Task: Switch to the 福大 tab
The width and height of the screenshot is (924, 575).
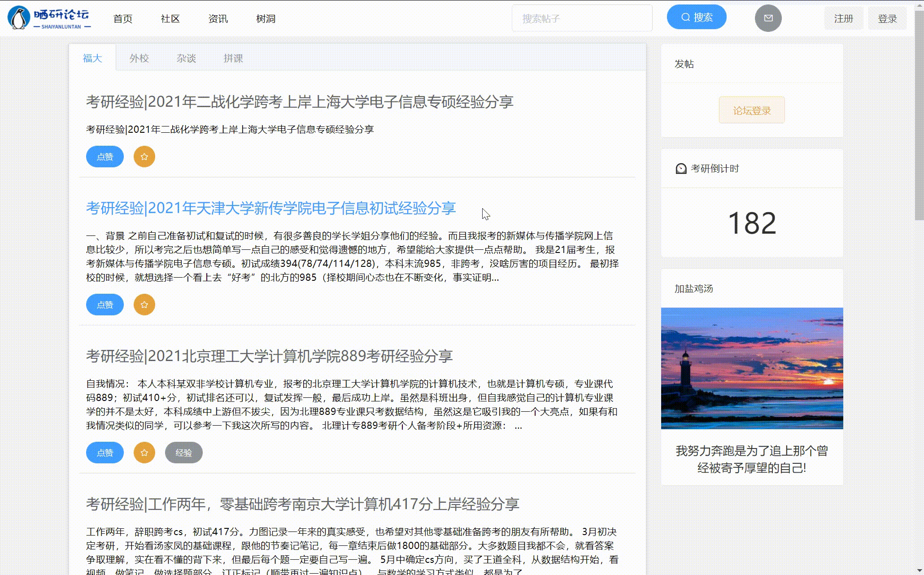Action: [x=92, y=58]
